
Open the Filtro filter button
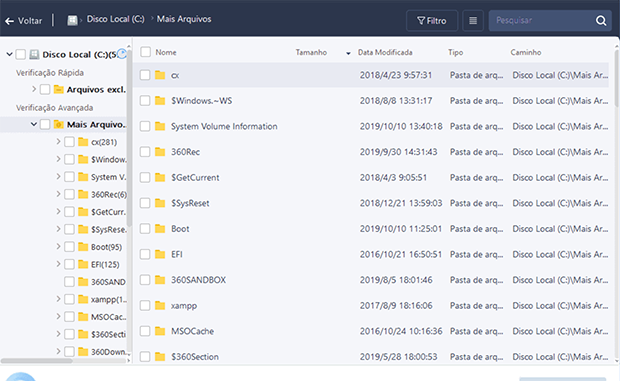pos(432,21)
